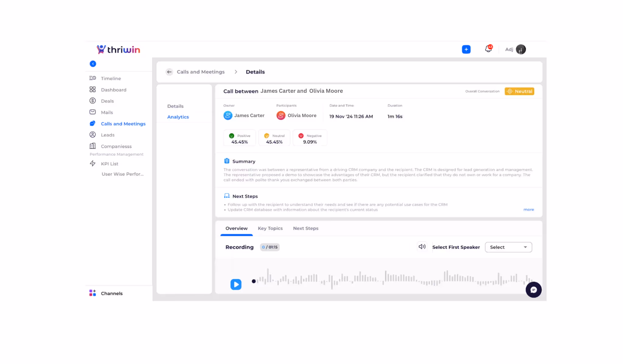
Task: Open the Details section in the side panel
Action: click(x=175, y=106)
